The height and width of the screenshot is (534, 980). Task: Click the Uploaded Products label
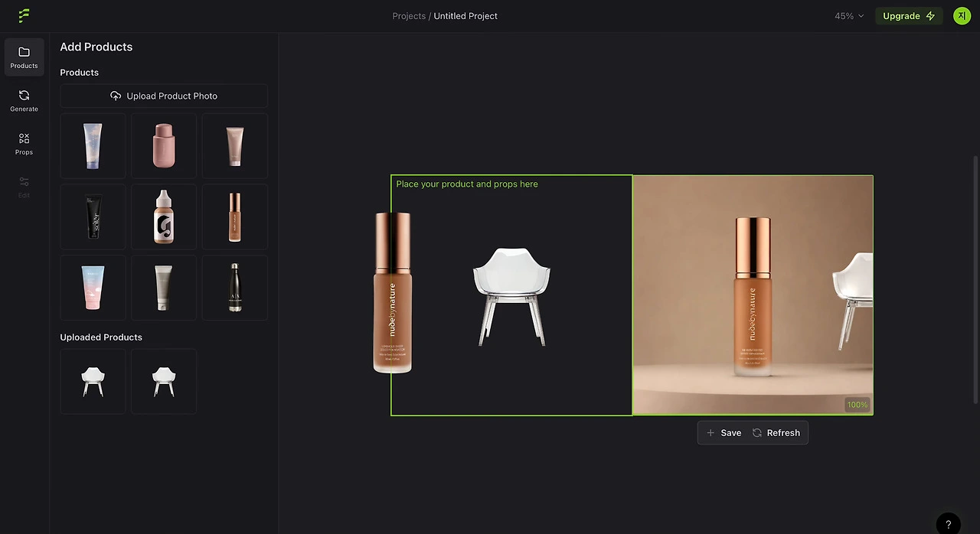[101, 337]
